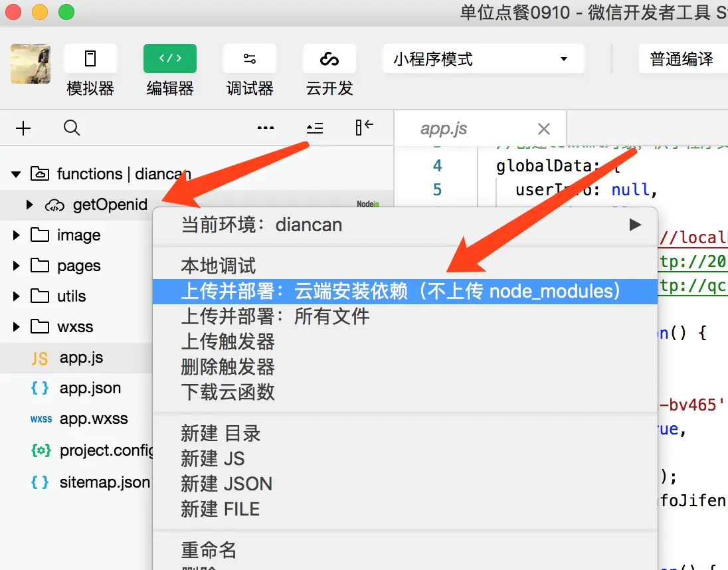Open the 普通编译 compile mode selector
The height and width of the screenshot is (570, 728).
683,58
